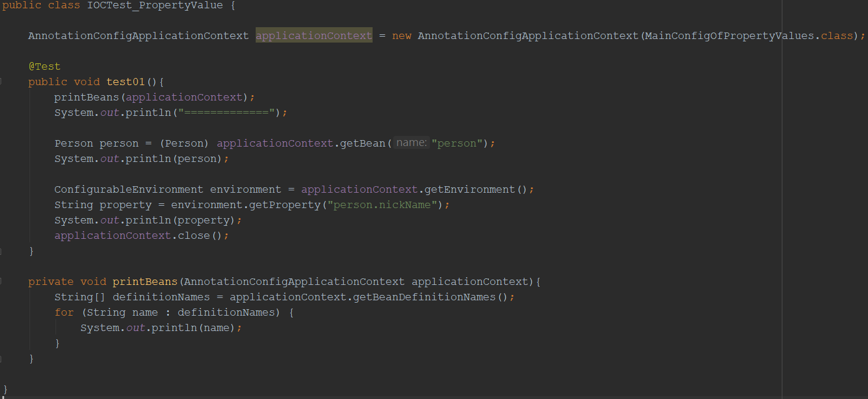
Task: Click the 'for' loop keyword
Action: (x=64, y=312)
